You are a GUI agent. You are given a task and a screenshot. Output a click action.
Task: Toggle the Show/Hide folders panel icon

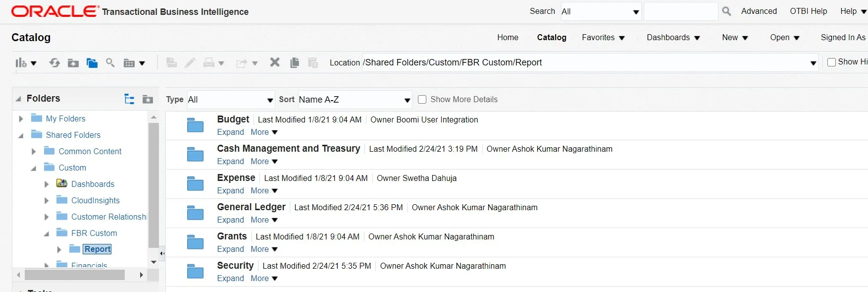[92, 63]
